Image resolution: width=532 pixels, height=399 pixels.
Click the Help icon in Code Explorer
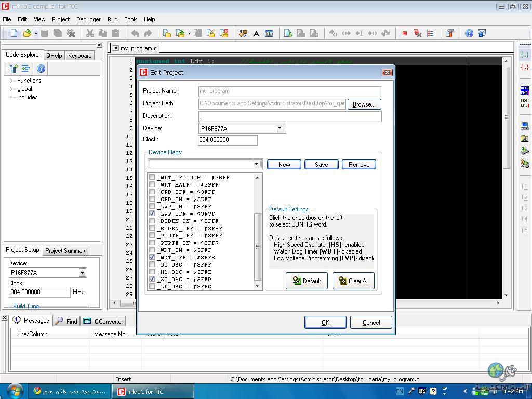(41, 69)
